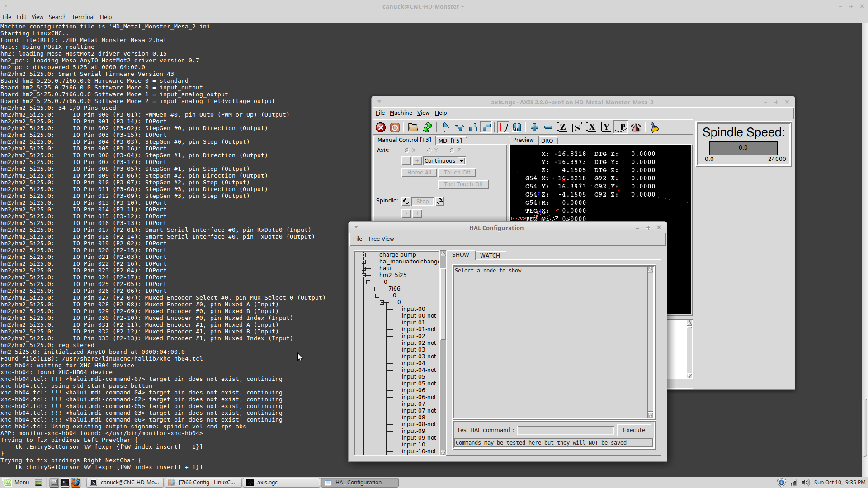The height and width of the screenshot is (488, 868).
Task: Click the Spindle Speed gauge bar
Action: [x=743, y=148]
